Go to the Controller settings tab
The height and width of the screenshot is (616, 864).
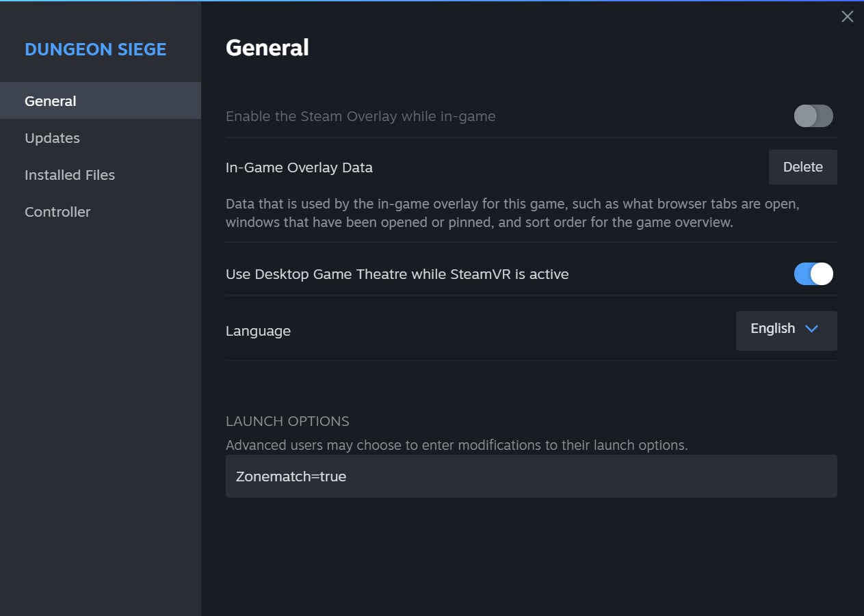(57, 212)
